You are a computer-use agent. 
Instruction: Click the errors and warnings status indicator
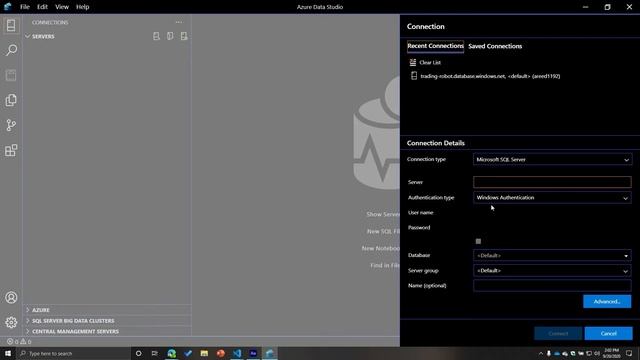[19, 342]
